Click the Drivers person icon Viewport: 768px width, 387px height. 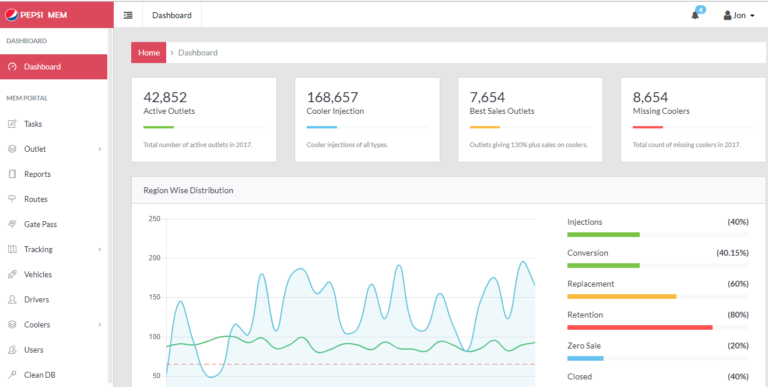point(13,299)
